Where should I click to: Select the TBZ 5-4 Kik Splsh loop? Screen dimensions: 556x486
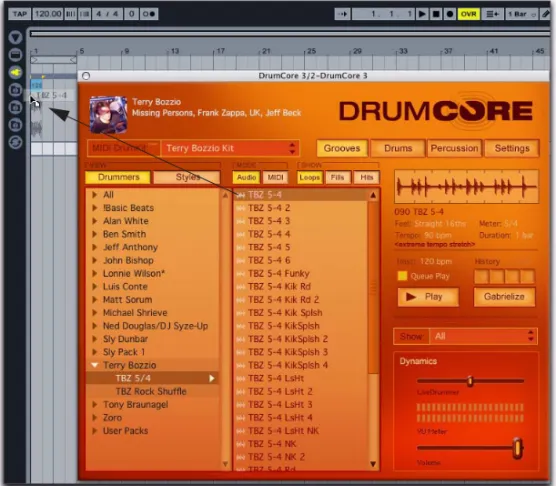tap(301, 313)
